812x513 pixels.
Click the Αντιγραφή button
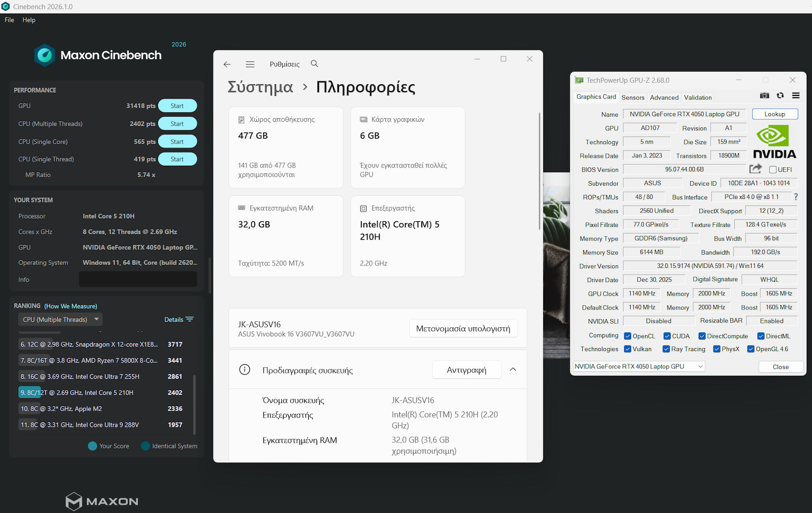[x=466, y=370]
